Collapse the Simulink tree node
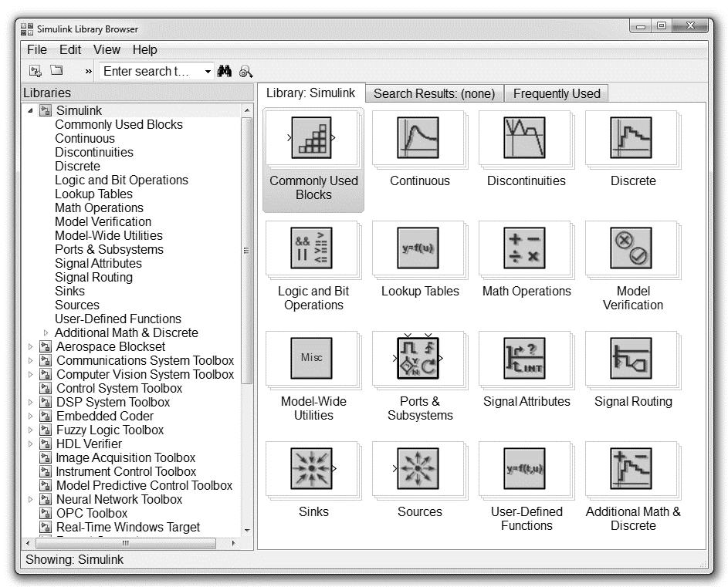 point(31,111)
